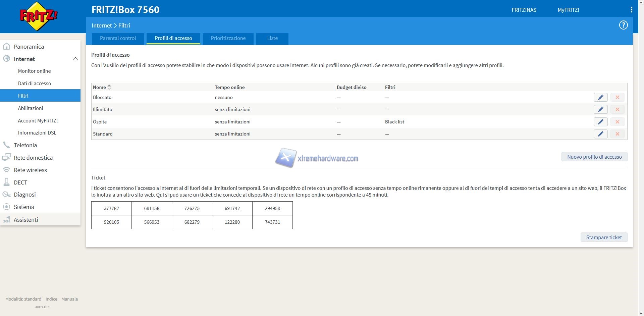Open the MyFRITZ! link in header
This screenshot has width=644, height=316.
pos(568,10)
